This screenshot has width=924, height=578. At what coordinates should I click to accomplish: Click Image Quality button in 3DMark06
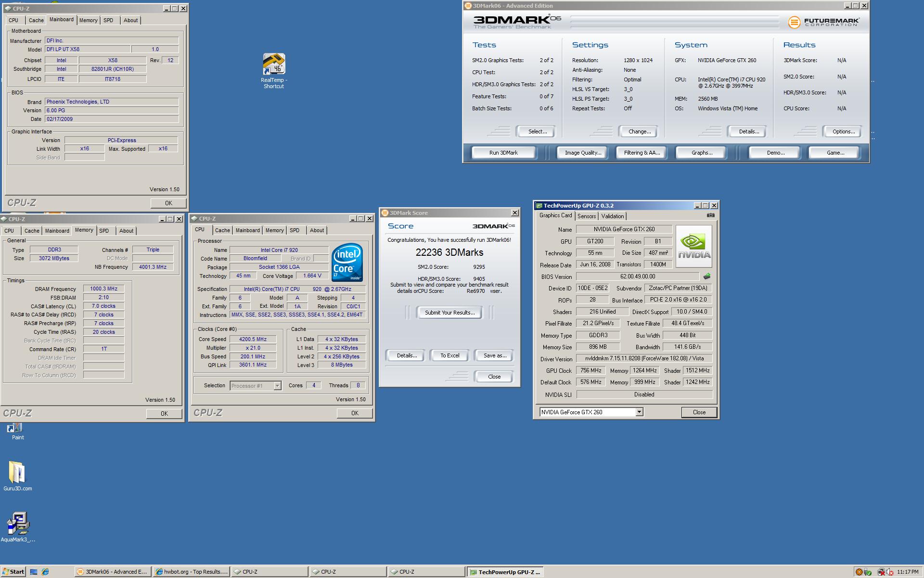[x=583, y=153]
